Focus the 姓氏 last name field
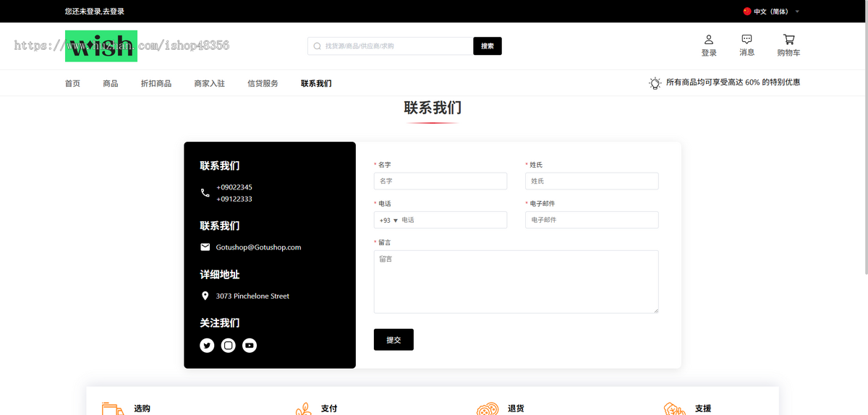The height and width of the screenshot is (415, 868). pos(592,181)
